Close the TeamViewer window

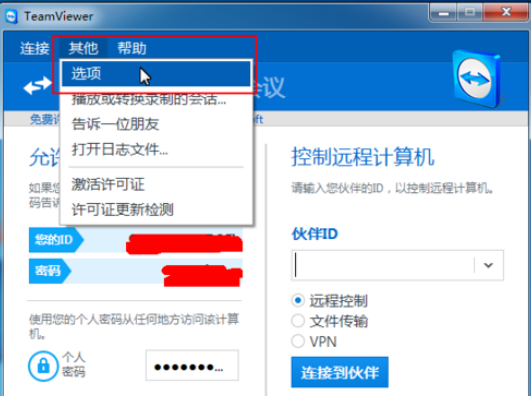tap(506, 13)
